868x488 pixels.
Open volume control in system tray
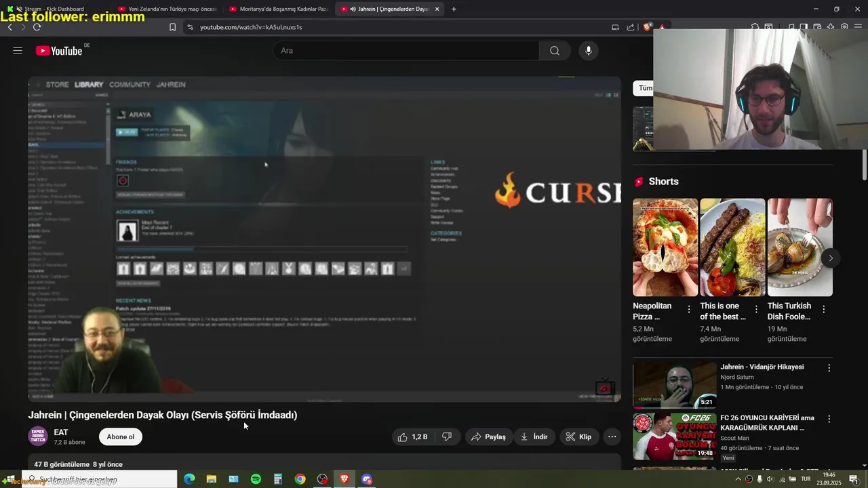click(x=770, y=479)
